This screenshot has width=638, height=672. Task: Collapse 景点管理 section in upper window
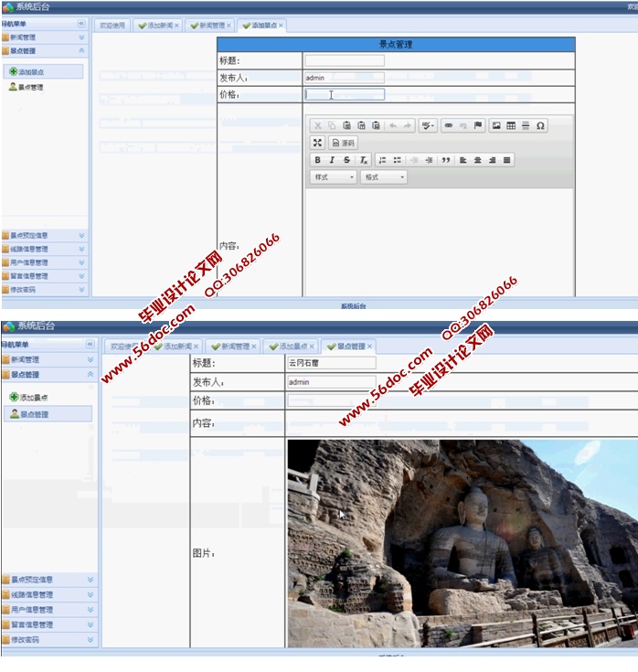click(x=81, y=50)
